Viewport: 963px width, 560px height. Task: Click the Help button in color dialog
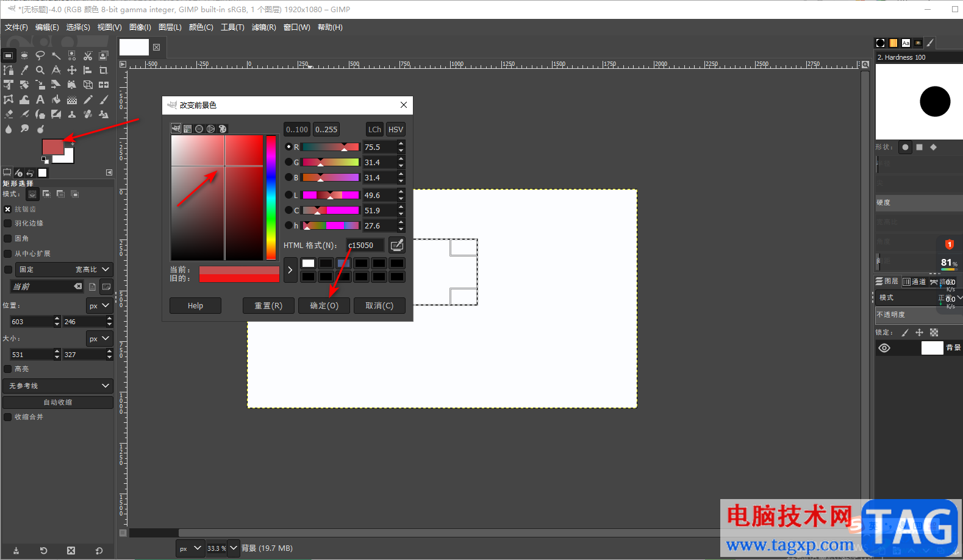click(x=195, y=305)
